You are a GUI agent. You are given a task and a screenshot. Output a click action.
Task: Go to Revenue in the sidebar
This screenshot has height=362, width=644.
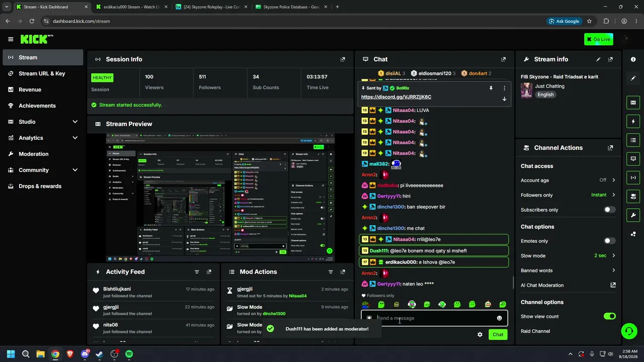click(x=43, y=89)
